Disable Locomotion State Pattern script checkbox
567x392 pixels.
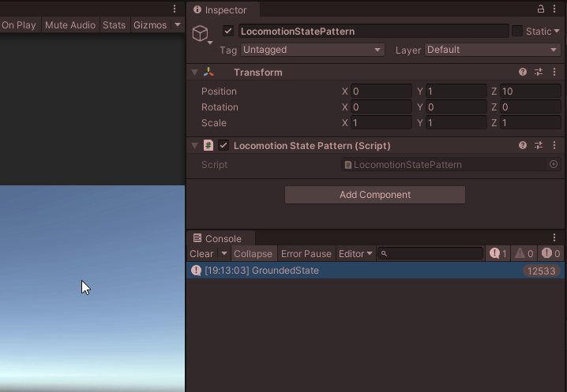(223, 146)
